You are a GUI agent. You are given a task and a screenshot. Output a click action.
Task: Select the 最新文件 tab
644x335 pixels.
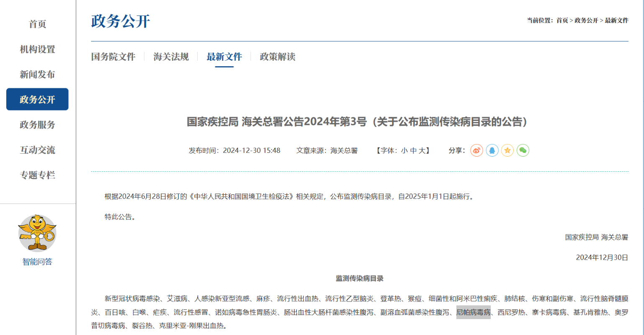(x=224, y=57)
